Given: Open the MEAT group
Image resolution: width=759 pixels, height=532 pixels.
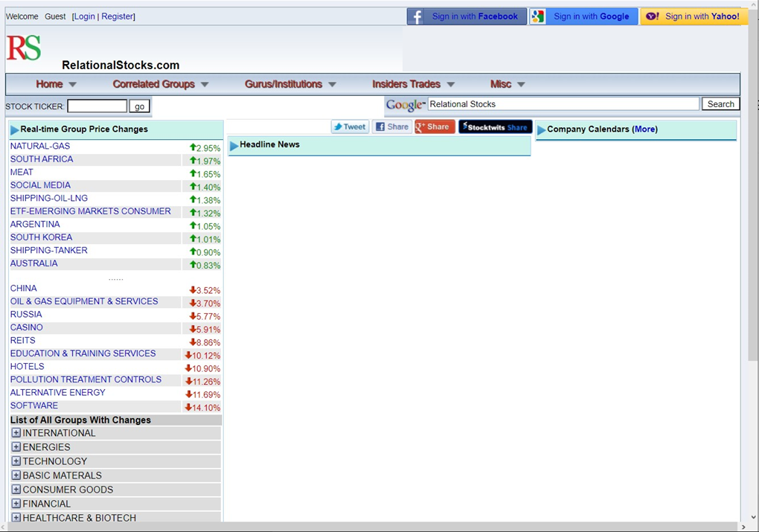Looking at the screenshot, I should pos(22,173).
